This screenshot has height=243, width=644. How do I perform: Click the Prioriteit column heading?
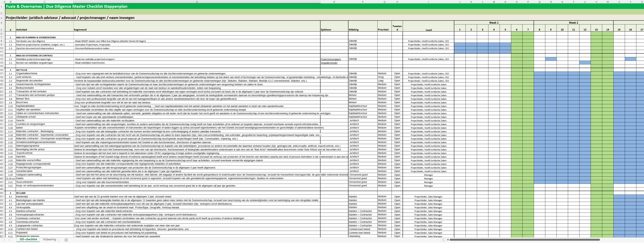point(385,26)
